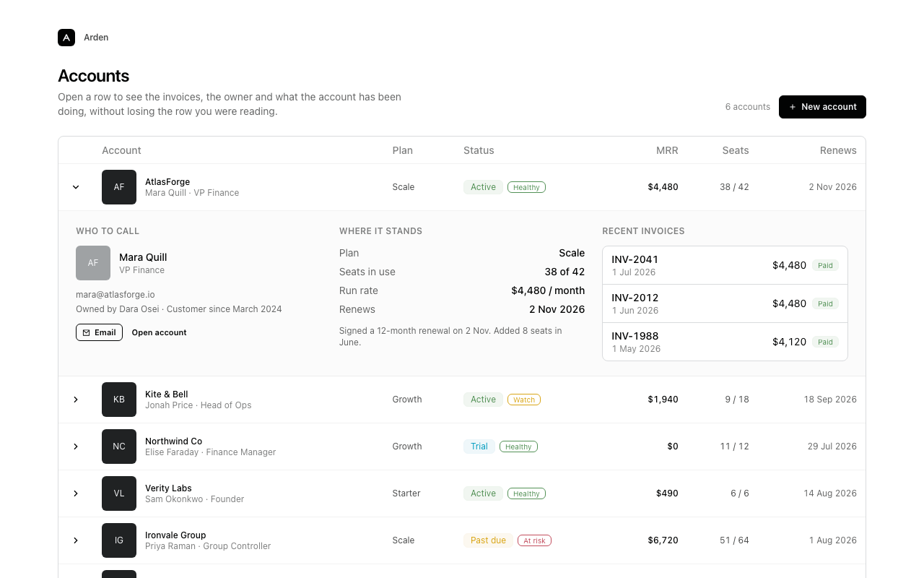Click the Account column header
The width and height of the screenshot is (924, 578).
coord(121,150)
